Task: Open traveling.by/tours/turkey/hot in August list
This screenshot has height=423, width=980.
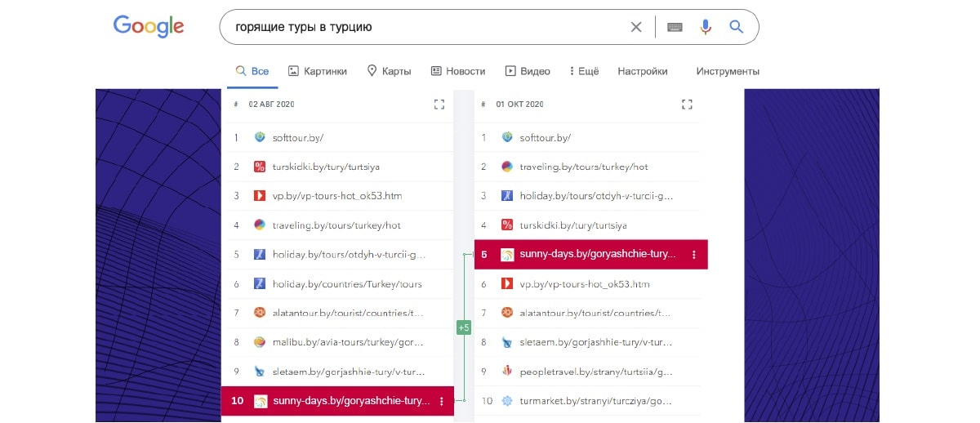Action: (337, 225)
